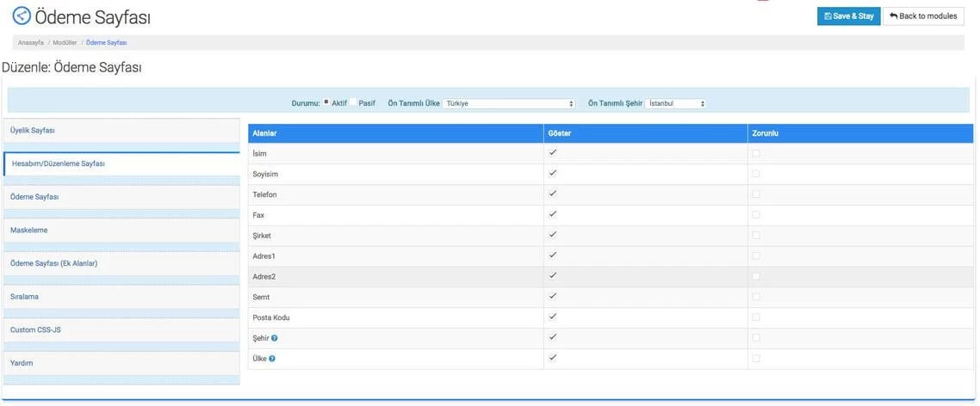Toggle Göster checkbox for Posta Kodu
The width and height of the screenshot is (980, 406).
pyautogui.click(x=553, y=317)
